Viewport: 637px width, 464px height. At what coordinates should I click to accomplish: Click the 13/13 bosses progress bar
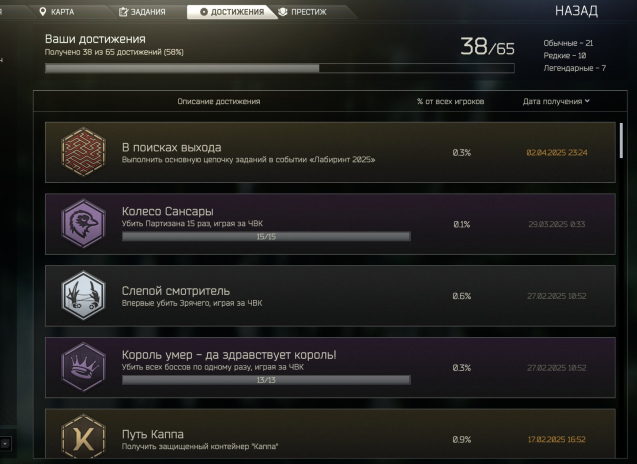(x=266, y=380)
